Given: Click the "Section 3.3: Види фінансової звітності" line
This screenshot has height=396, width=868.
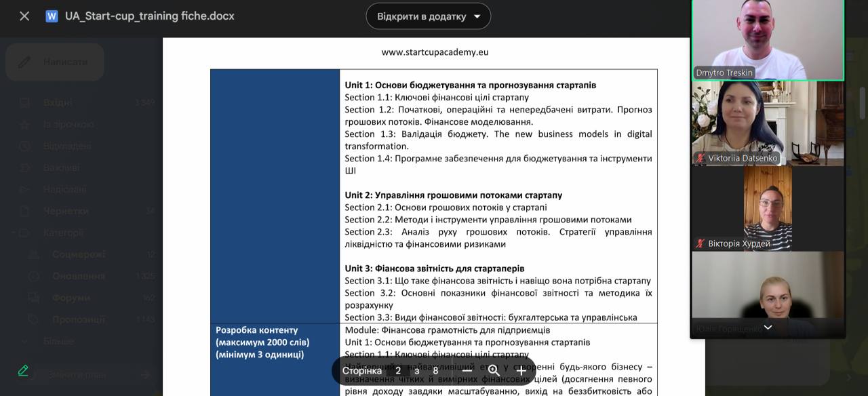Looking at the screenshot, I should point(491,317).
